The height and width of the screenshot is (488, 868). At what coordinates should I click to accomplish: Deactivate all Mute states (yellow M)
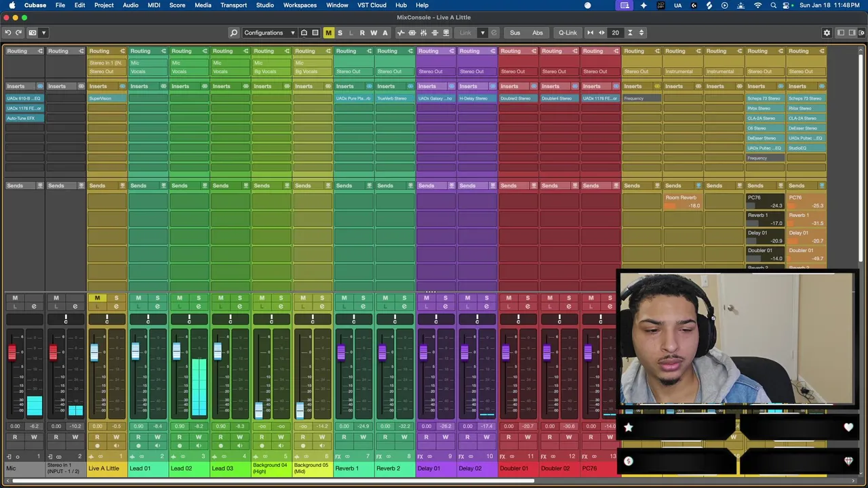point(328,33)
